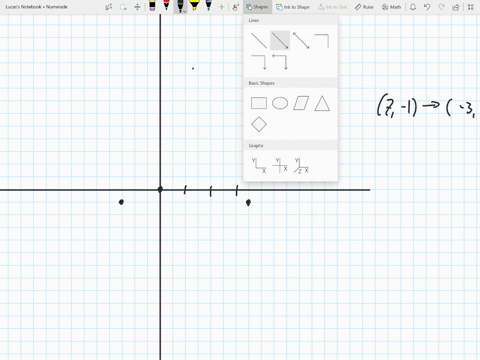Insert a parallelogram shape
This screenshot has height=360, width=480.
[301, 103]
